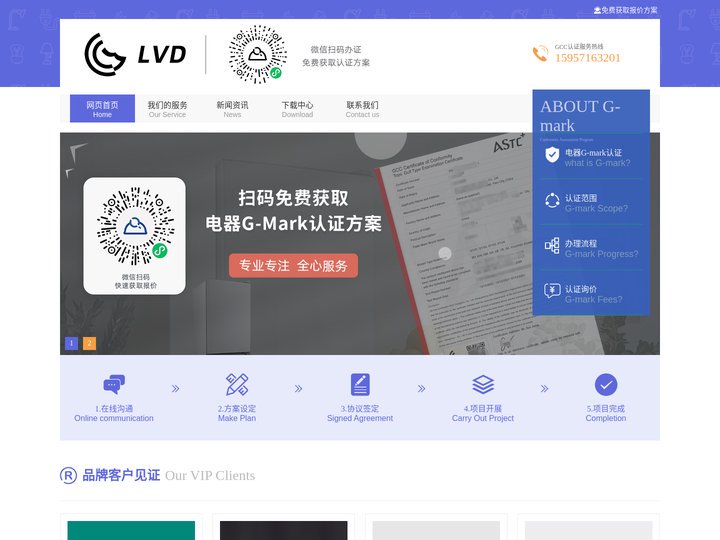Image resolution: width=720 pixels, height=540 pixels.
Task: Switch to banner slide 2 indicator
Action: point(90,343)
